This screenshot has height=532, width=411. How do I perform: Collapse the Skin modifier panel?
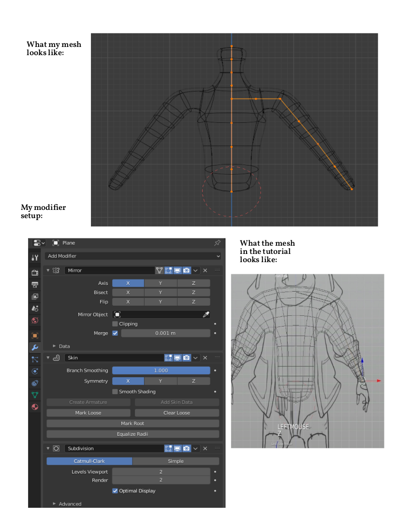pyautogui.click(x=48, y=357)
